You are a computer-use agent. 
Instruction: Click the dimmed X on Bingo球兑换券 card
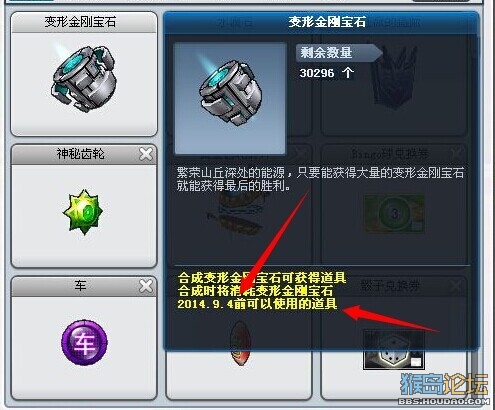click(456, 154)
